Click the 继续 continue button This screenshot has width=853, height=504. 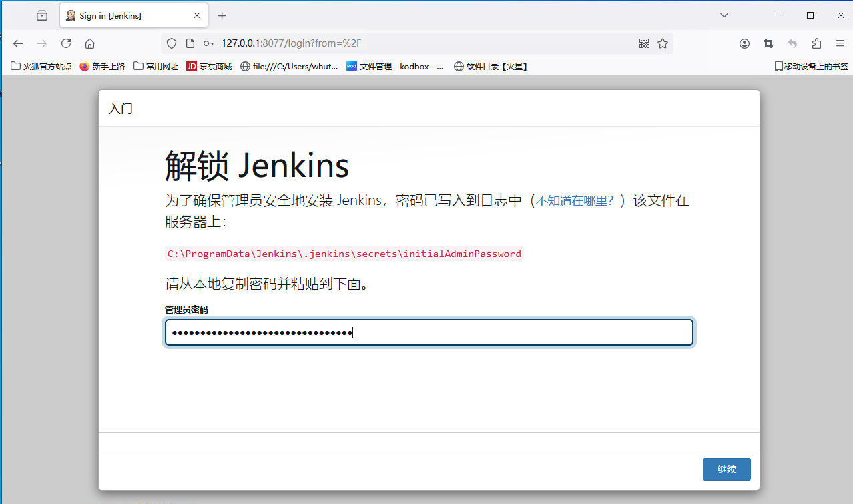pos(726,469)
